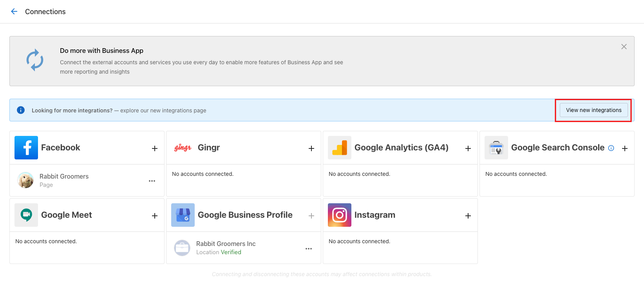Add an Instagram account with plus
This screenshot has height=282, width=644.
(x=468, y=216)
